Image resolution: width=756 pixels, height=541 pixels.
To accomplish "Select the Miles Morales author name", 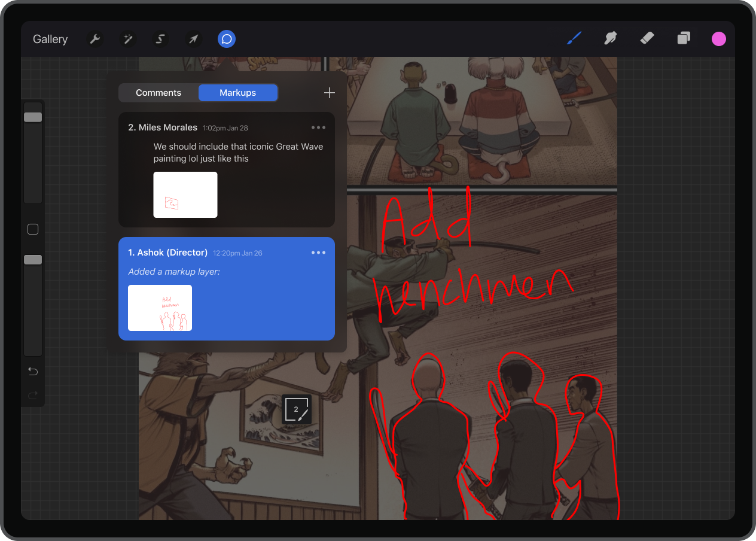I will coord(168,127).
